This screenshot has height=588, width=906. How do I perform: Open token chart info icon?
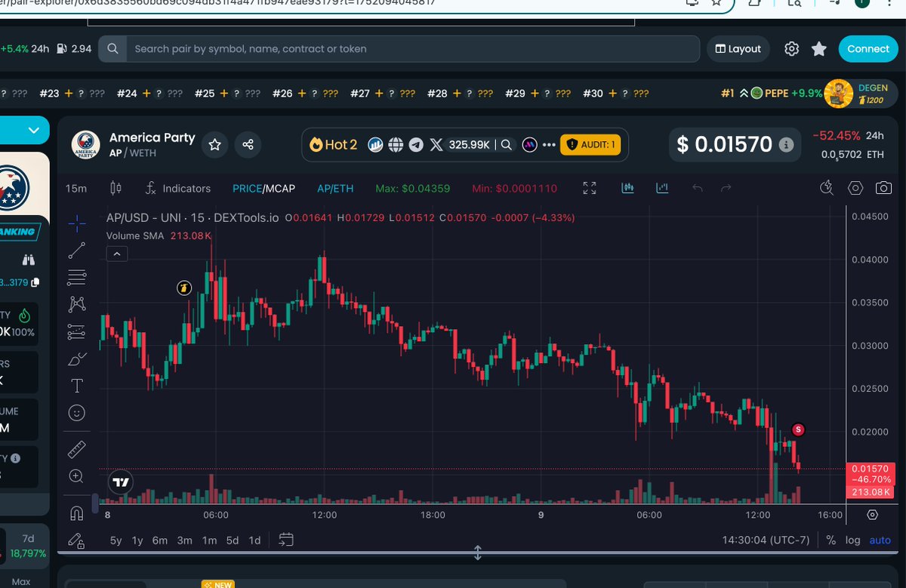click(375, 144)
